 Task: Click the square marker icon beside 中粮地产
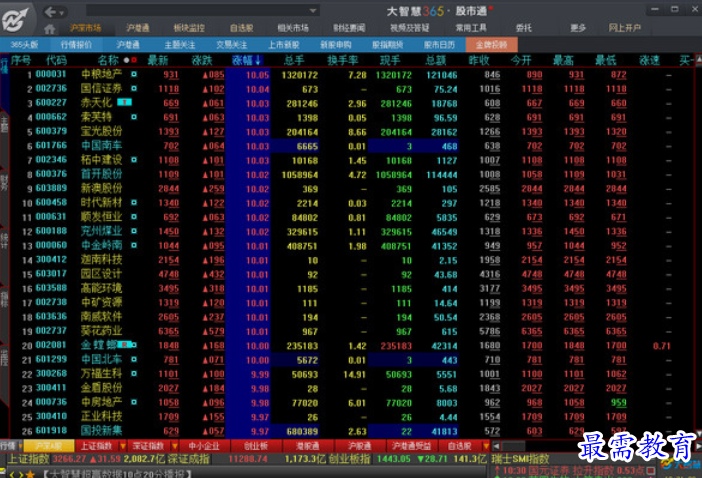point(134,74)
